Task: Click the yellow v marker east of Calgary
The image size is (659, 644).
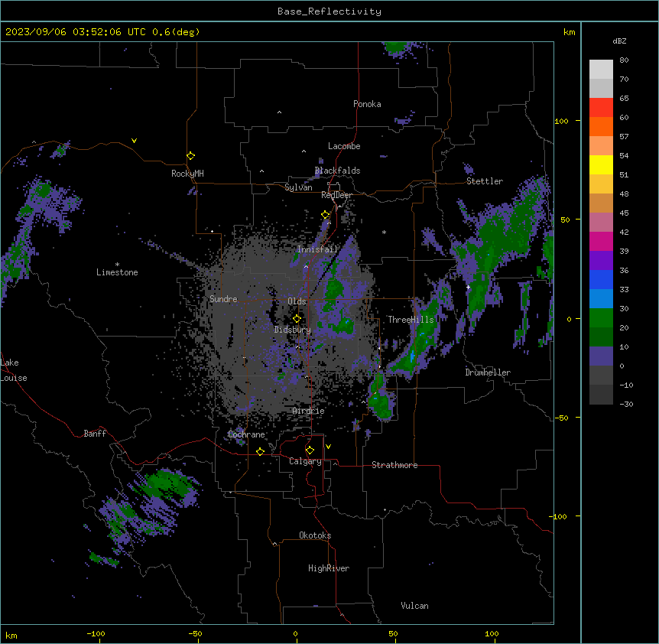Action: [328, 447]
